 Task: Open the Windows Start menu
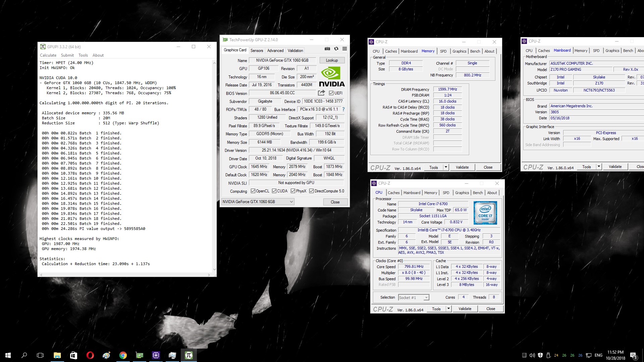8,355
